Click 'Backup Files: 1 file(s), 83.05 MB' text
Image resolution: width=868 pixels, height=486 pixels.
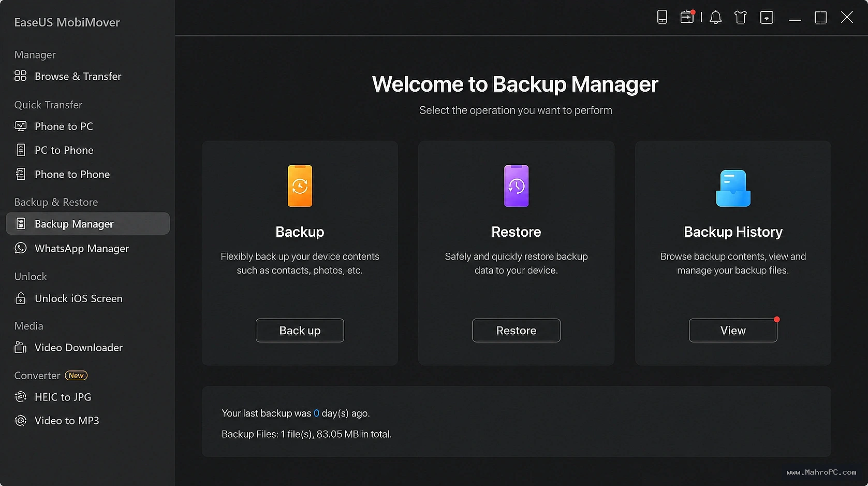coord(306,434)
